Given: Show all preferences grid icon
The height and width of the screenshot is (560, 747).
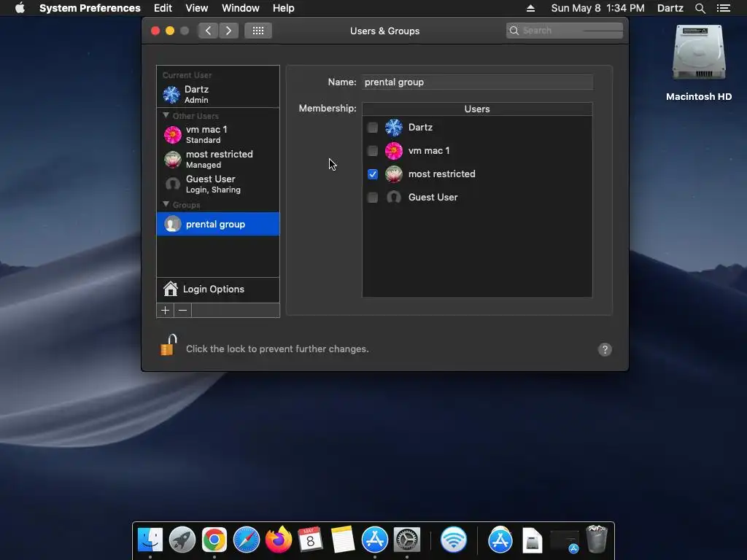Looking at the screenshot, I should tap(258, 31).
